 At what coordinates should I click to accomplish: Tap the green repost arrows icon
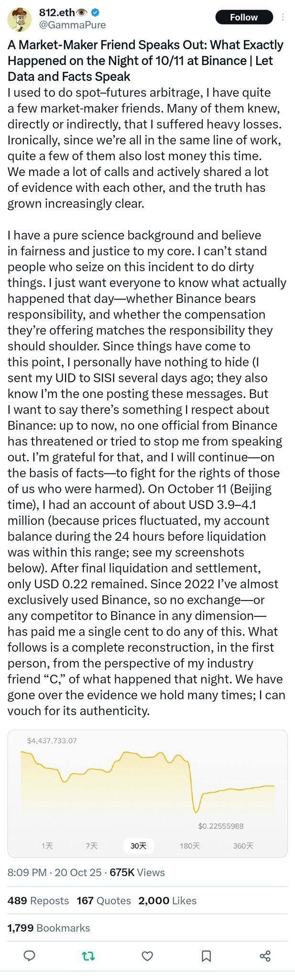pyautogui.click(x=88, y=956)
